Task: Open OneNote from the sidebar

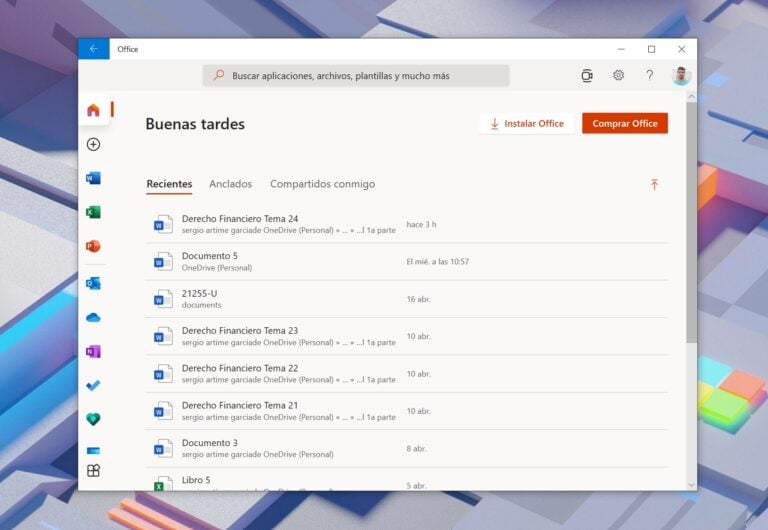Action: pos(93,351)
